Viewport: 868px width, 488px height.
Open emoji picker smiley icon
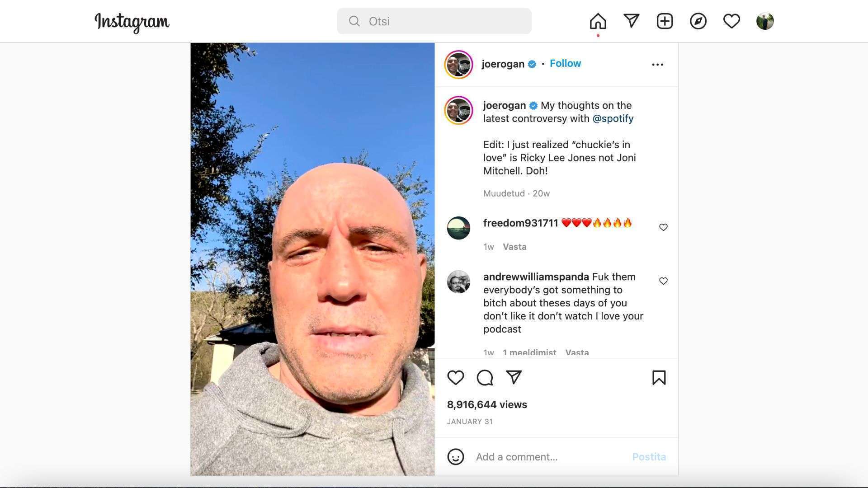(456, 457)
